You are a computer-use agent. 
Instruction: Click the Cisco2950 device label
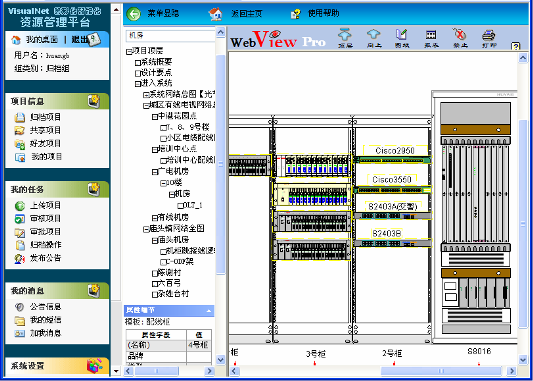pos(395,151)
